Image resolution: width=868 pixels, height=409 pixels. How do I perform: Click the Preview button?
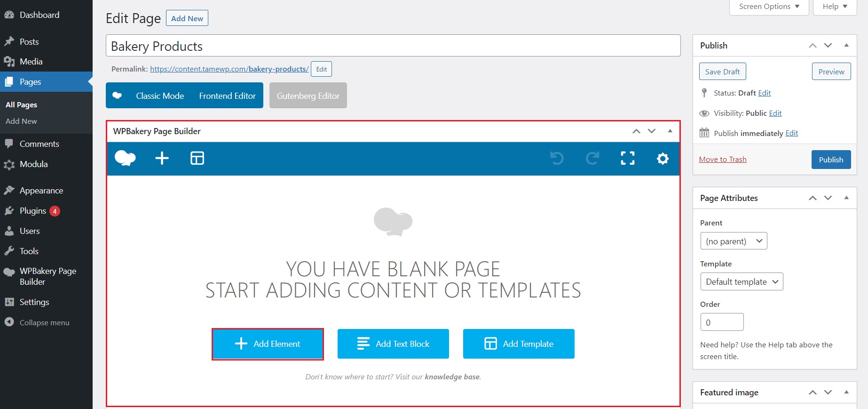coord(831,72)
